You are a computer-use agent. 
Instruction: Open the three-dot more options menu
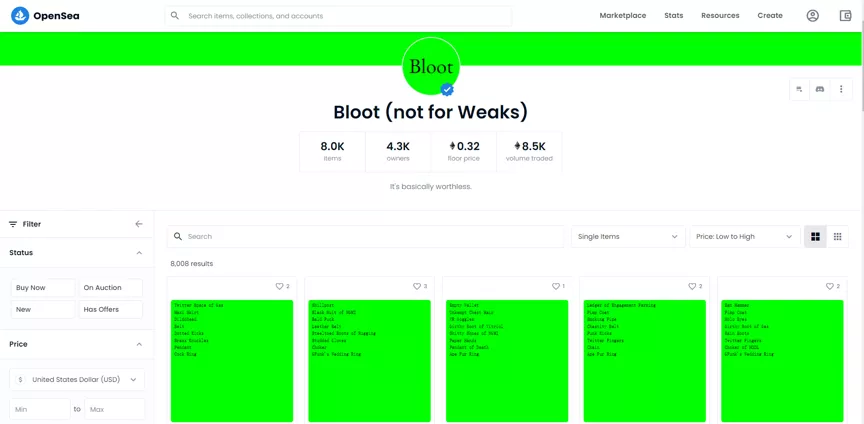(x=841, y=89)
